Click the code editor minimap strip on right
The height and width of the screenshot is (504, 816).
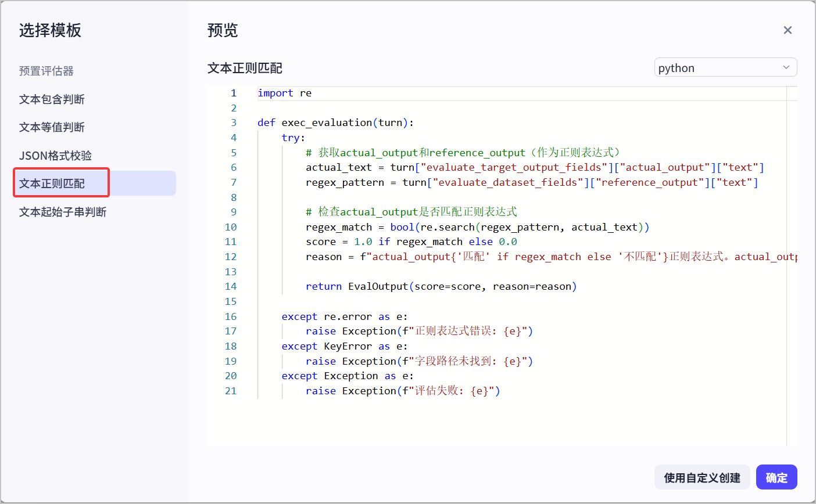(792, 266)
